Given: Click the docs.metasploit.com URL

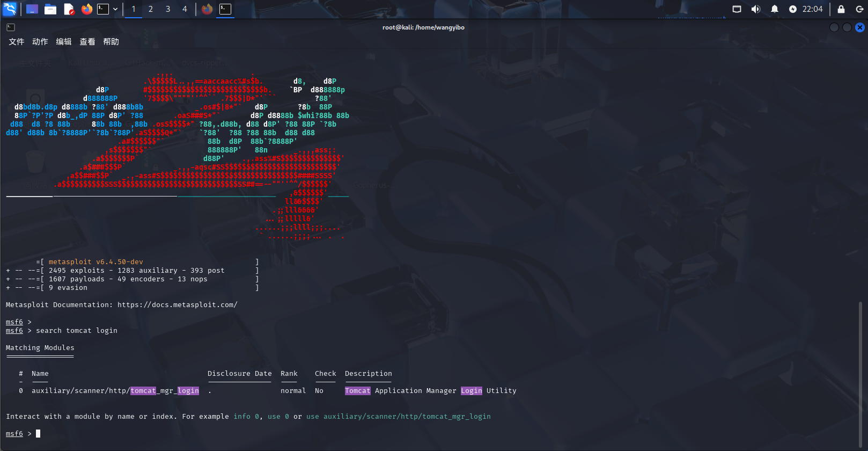Looking at the screenshot, I should point(178,305).
